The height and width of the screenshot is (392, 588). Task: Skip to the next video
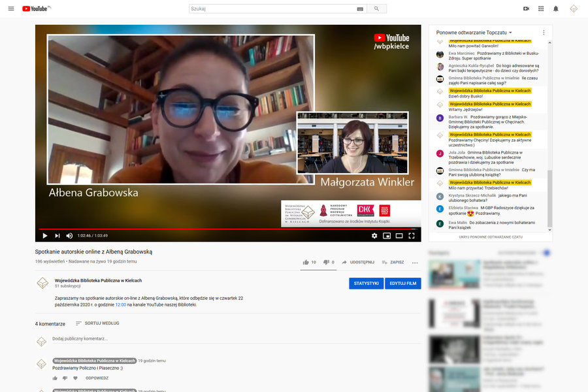(x=57, y=236)
